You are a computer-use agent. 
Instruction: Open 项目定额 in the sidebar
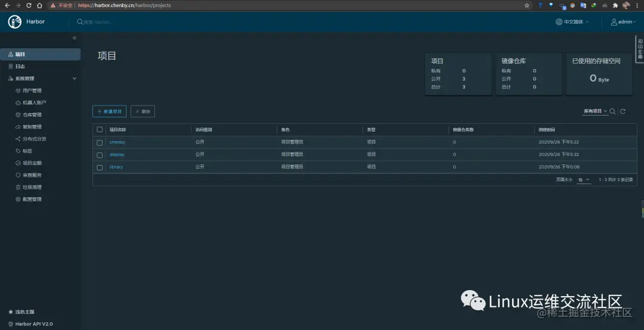(32, 163)
